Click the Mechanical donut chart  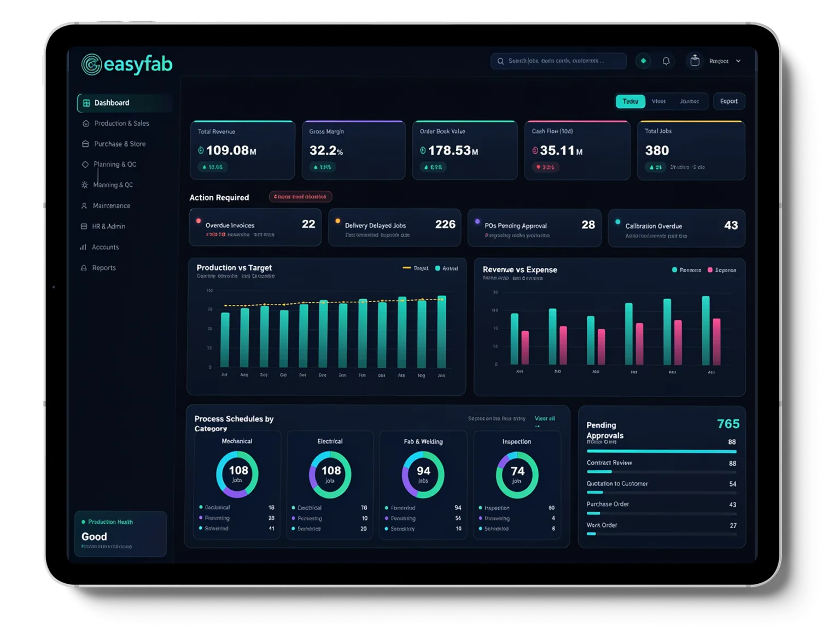[237, 474]
